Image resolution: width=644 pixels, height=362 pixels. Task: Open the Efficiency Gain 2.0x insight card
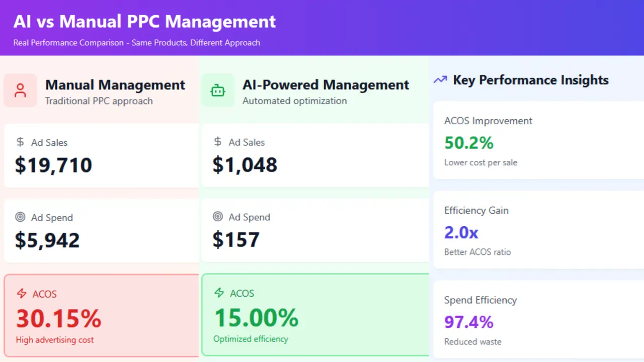[538, 230]
